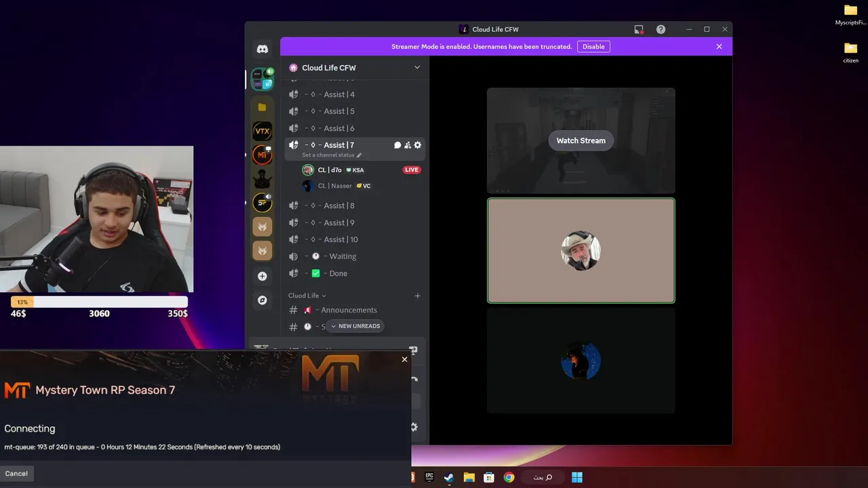
Task: Open chat for Assist | 7 channel
Action: tap(397, 145)
